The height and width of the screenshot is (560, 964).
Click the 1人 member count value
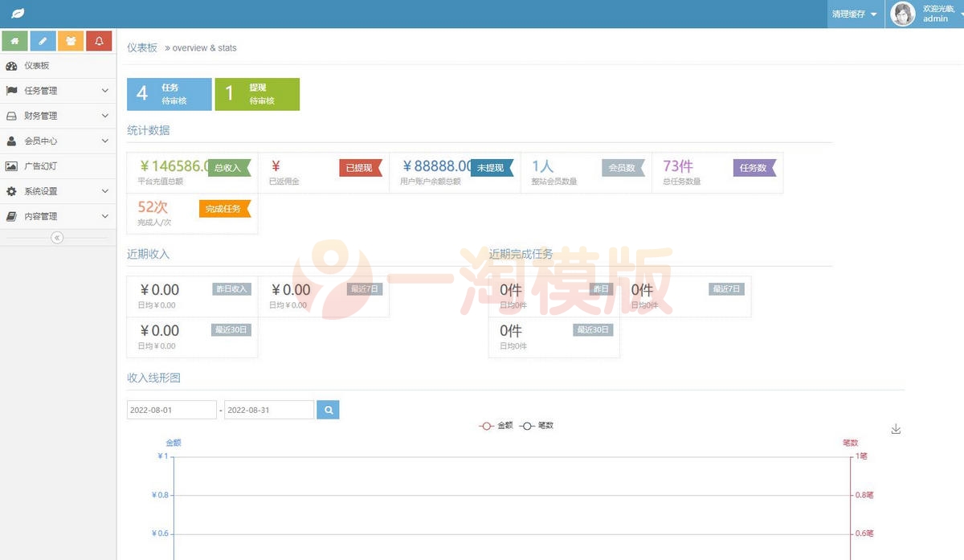click(543, 166)
